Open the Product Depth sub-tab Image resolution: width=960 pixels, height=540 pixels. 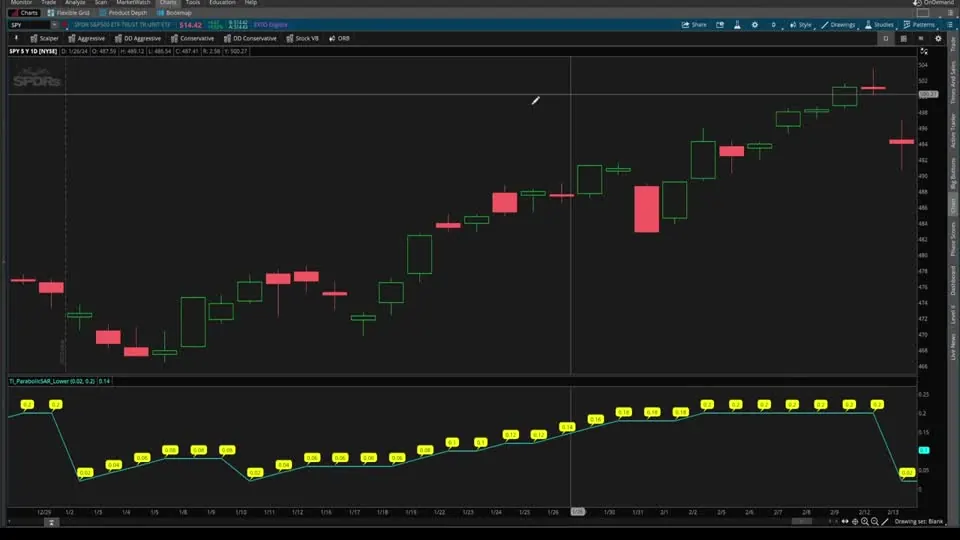coord(124,13)
